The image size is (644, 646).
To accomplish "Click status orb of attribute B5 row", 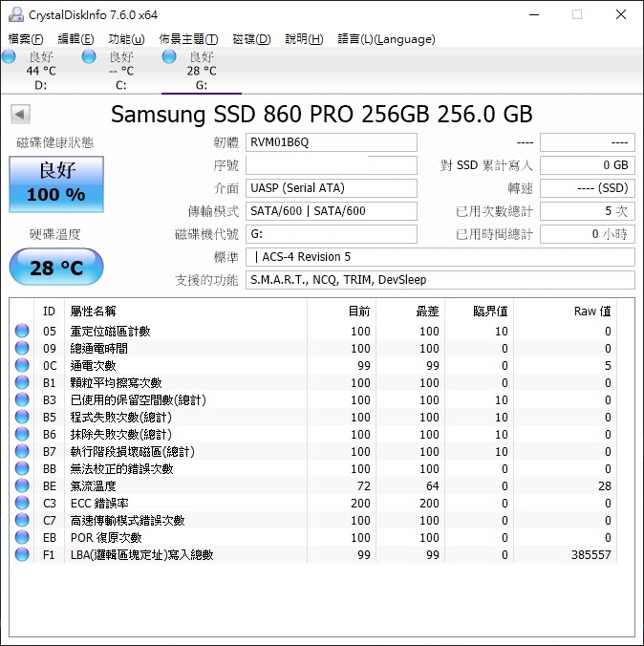I will click(x=22, y=417).
